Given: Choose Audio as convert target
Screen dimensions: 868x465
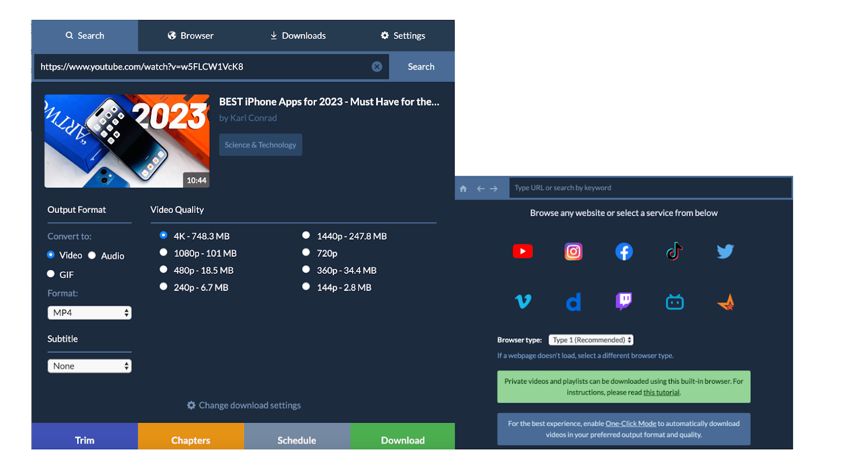Looking at the screenshot, I should [92, 255].
